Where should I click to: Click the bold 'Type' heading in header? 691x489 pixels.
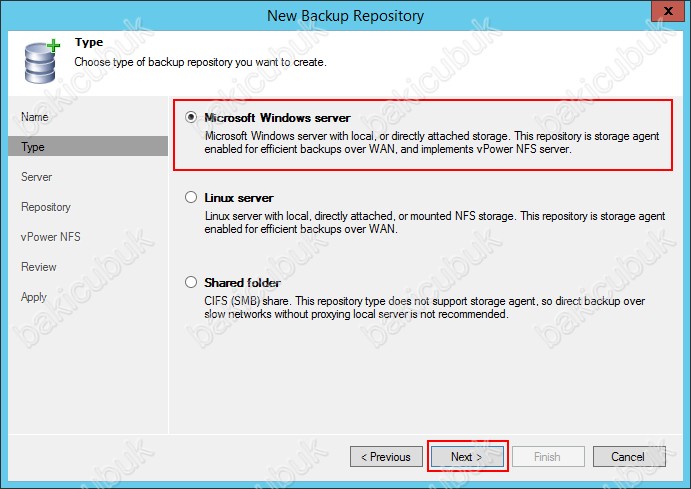(89, 42)
